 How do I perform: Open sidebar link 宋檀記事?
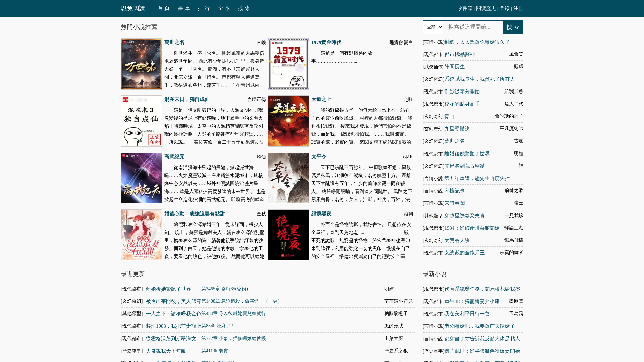[454, 191]
